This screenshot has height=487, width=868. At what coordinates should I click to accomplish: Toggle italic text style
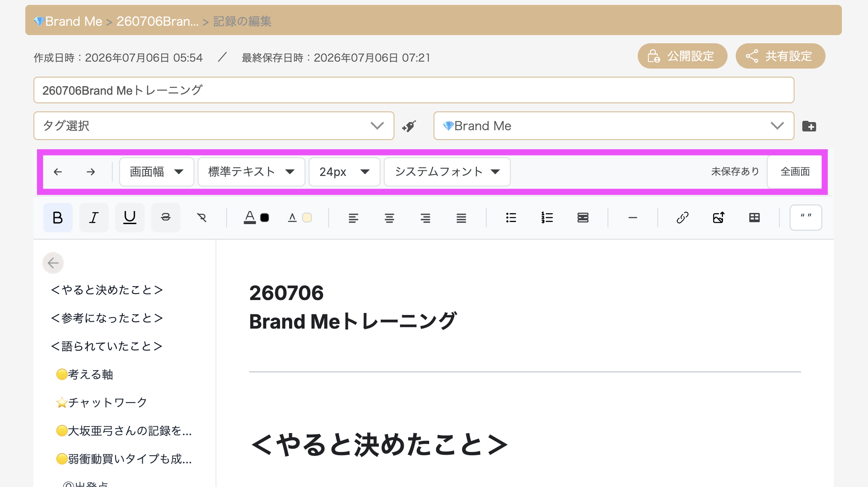click(x=94, y=218)
